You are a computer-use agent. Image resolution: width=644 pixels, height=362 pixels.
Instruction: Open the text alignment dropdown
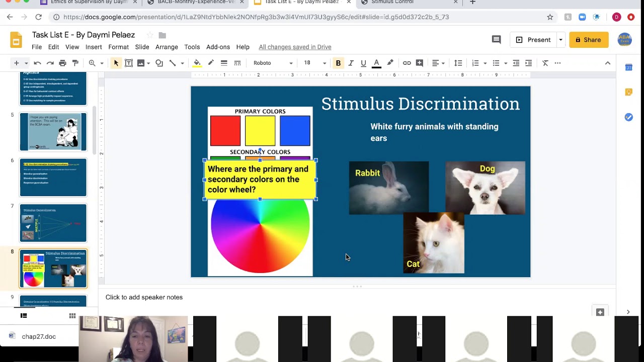438,63
